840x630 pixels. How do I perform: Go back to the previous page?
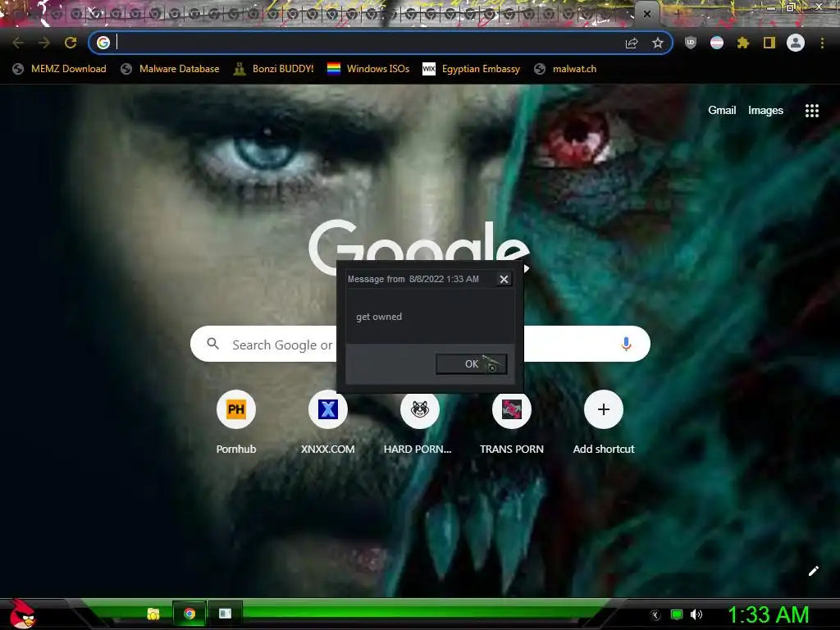18,43
